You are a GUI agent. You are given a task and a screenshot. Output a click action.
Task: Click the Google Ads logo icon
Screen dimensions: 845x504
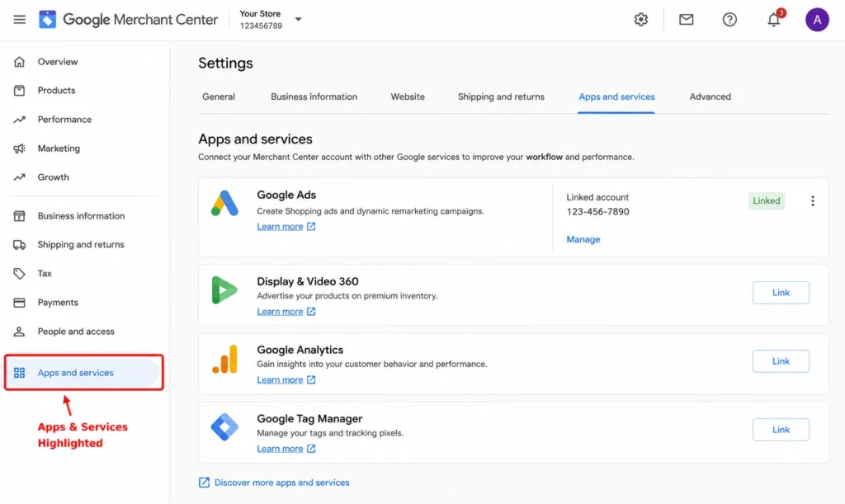click(224, 203)
